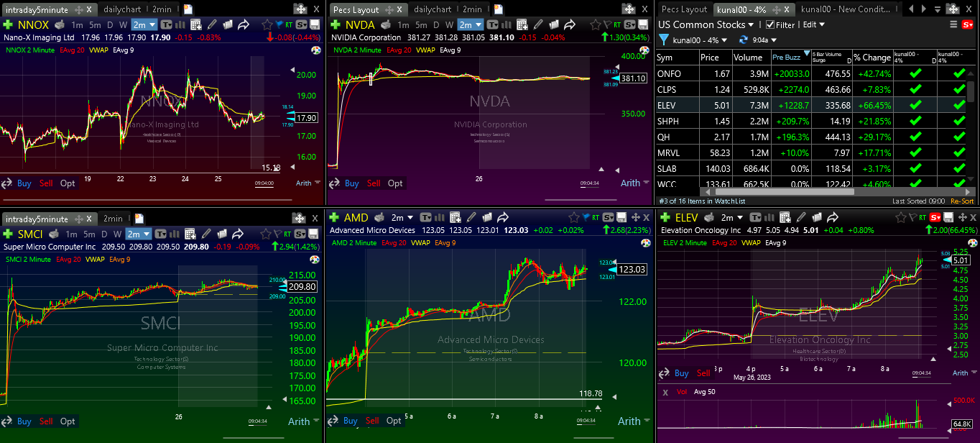980x443 pixels.
Task: Open the Edit dropdown in watchlist
Action: tap(813, 24)
